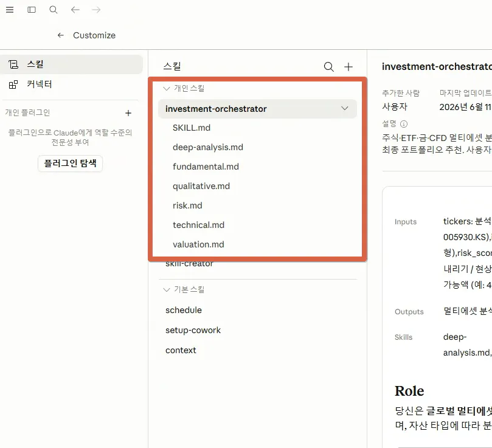Screen dimensions: 492x448
Task: Collapse the 기본 스킬 section
Action: coord(167,289)
